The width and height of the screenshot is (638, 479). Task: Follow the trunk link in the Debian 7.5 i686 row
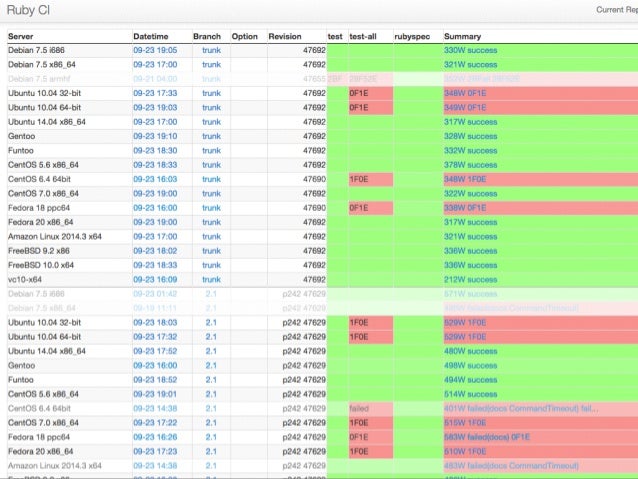(x=212, y=50)
